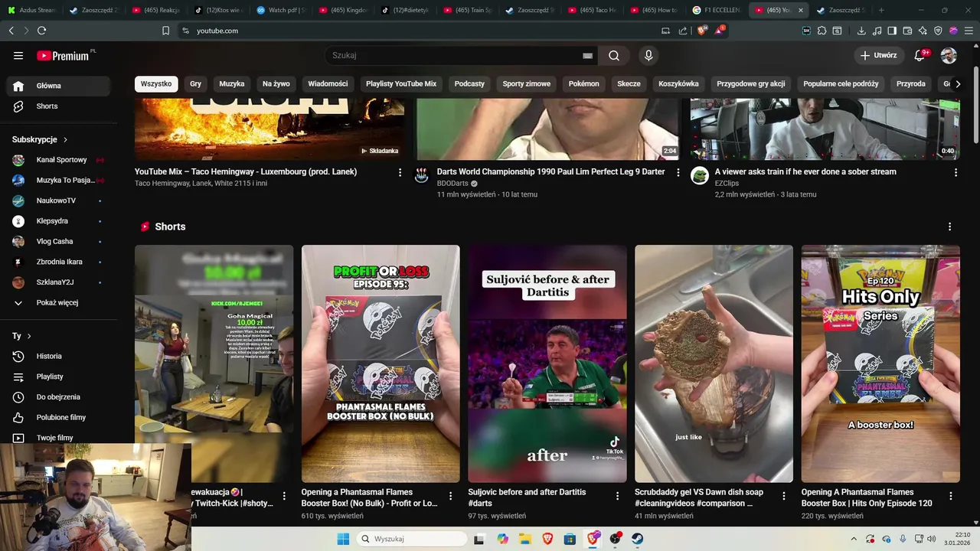Viewport: 980px width, 551px height.
Task: Show hidden system tray icons chevron
Action: tap(854, 539)
